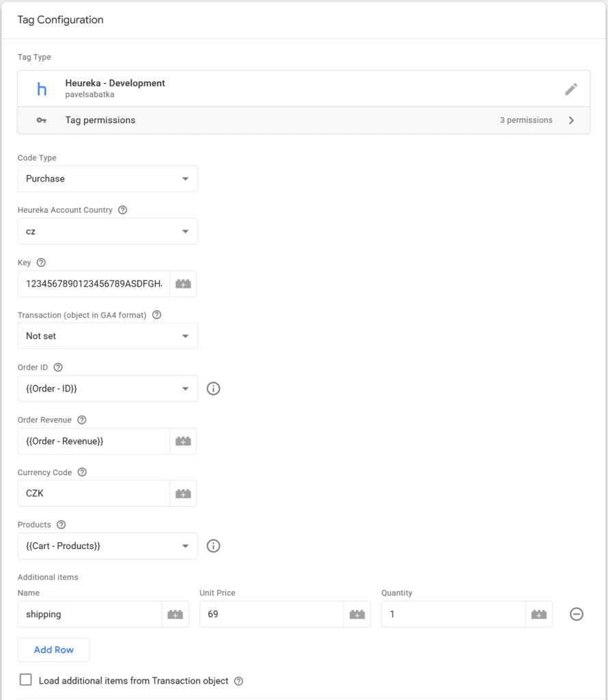
Task: Click help icon next to Transaction label
Action: click(156, 315)
